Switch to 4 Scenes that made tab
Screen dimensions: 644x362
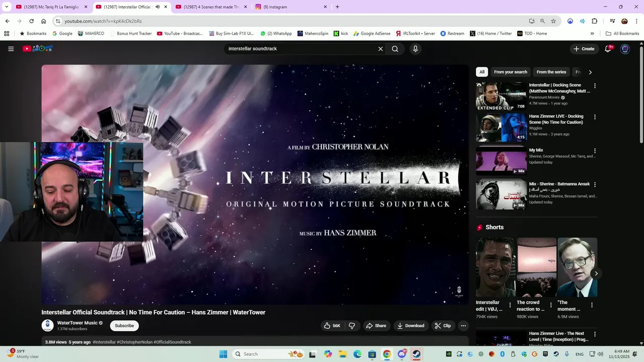[x=211, y=7]
